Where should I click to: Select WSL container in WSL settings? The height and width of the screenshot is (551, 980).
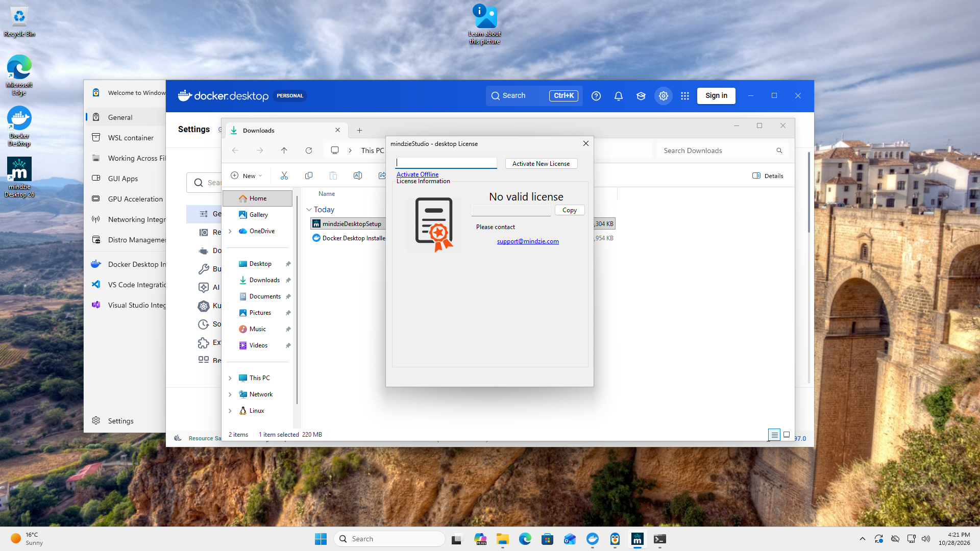126,138
